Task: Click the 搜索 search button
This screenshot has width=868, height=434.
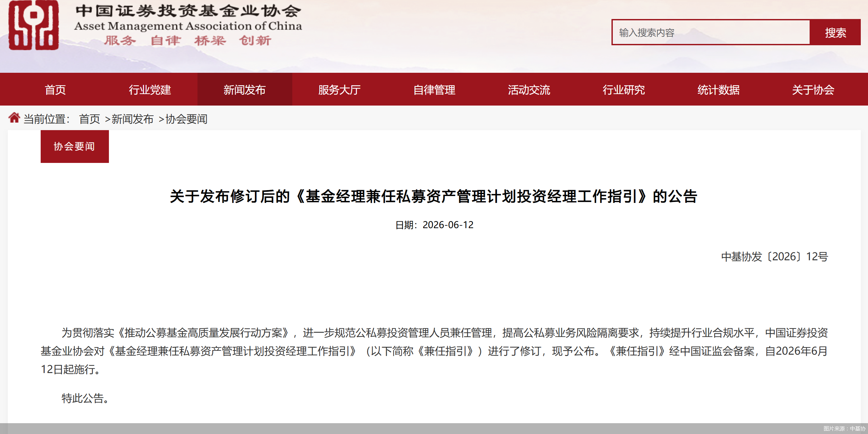Action: tap(835, 32)
